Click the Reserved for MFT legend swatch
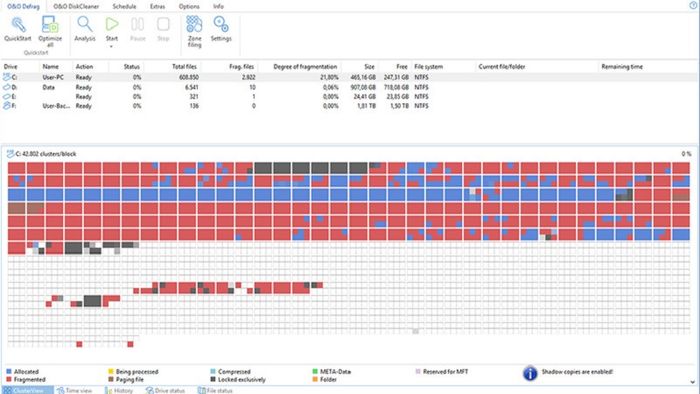 tap(418, 371)
